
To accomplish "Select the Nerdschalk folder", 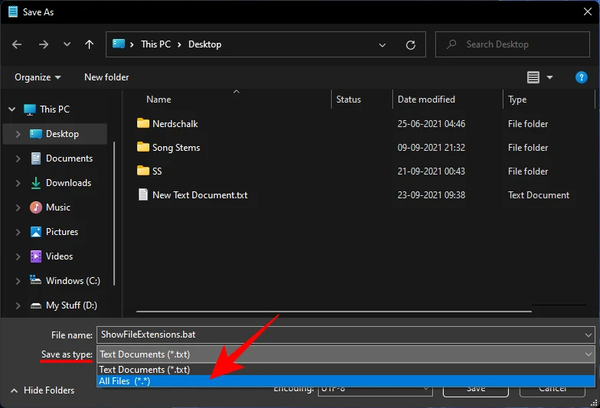I will click(175, 124).
